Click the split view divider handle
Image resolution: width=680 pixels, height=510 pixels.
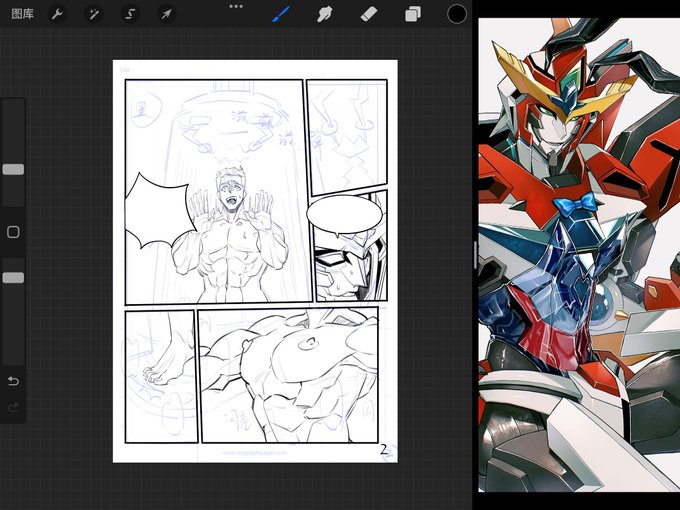click(x=475, y=255)
